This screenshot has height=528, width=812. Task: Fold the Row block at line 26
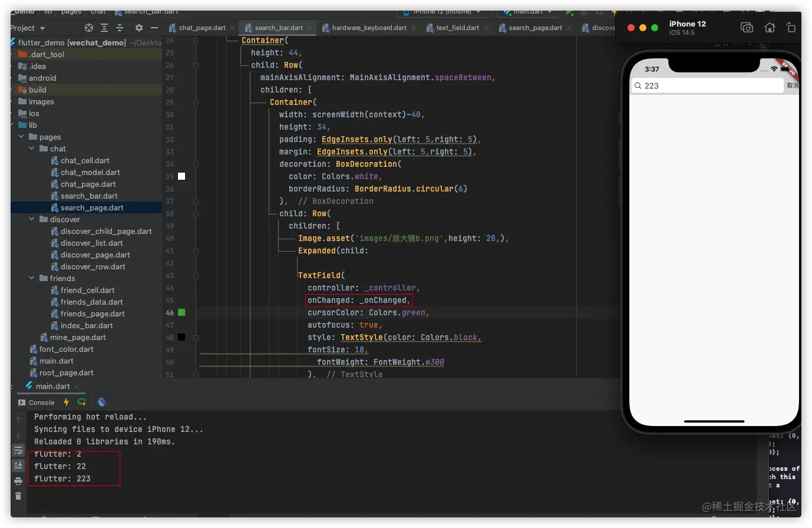click(x=196, y=65)
